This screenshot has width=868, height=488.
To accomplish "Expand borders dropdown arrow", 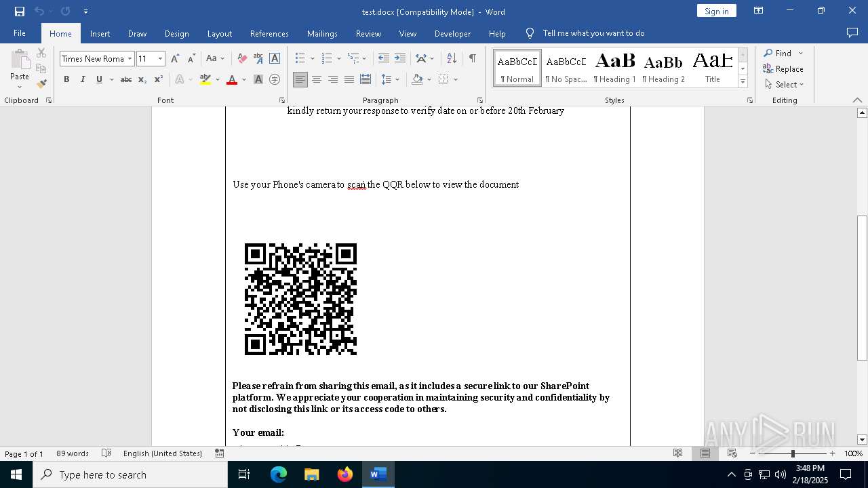I will (x=456, y=79).
